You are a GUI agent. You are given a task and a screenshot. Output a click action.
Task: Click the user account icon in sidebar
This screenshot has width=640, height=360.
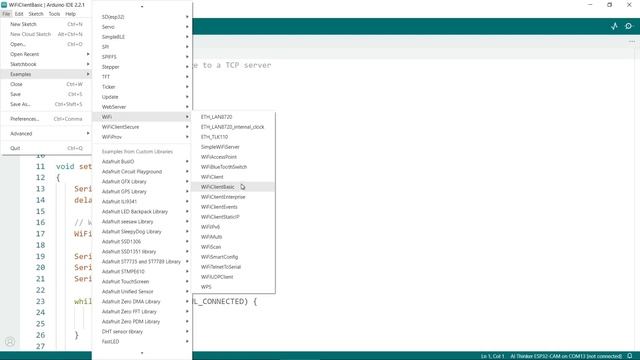10,342
